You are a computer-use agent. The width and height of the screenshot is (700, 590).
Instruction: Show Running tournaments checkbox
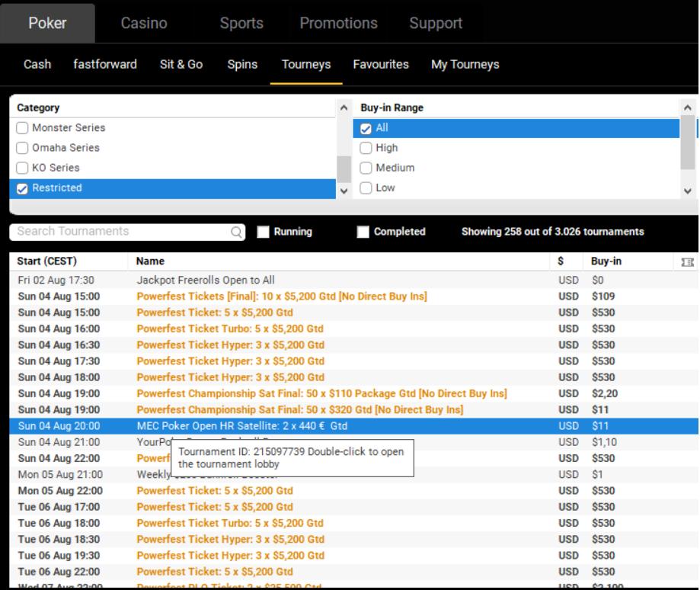(263, 232)
